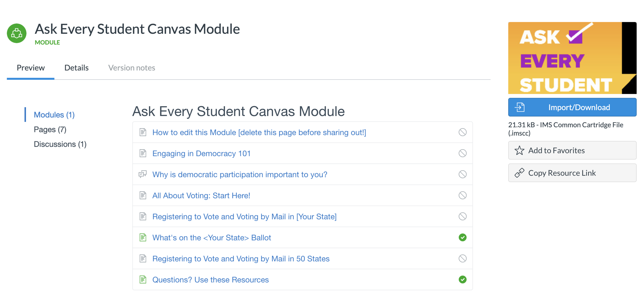Toggle green published checkmark for Questions? Use these Resources

point(462,280)
